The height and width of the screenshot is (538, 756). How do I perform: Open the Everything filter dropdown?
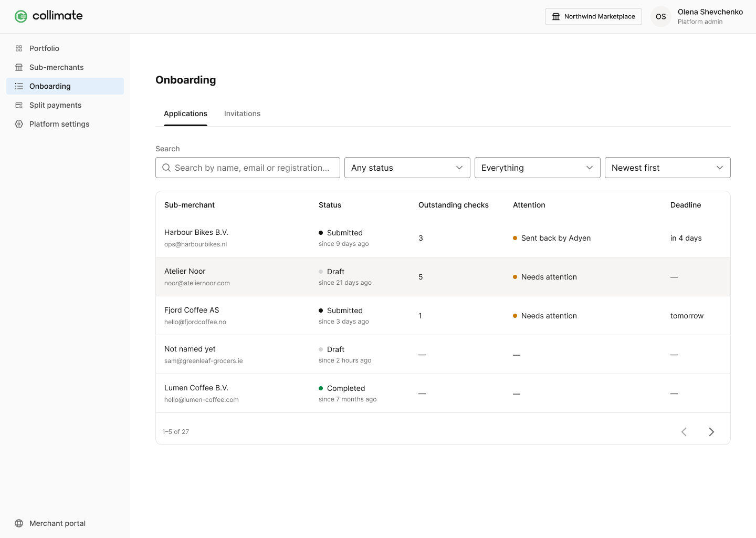click(538, 168)
